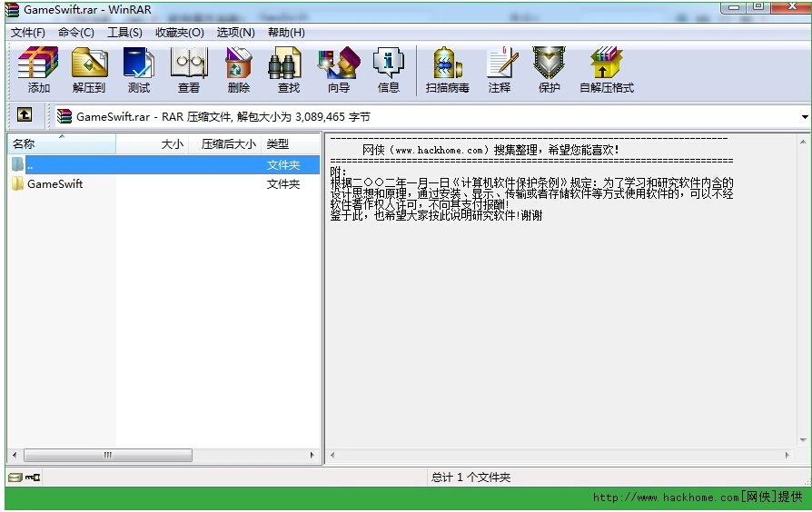812x512 pixels.
Task: Click the parent folder '..' icon
Action: 17,164
